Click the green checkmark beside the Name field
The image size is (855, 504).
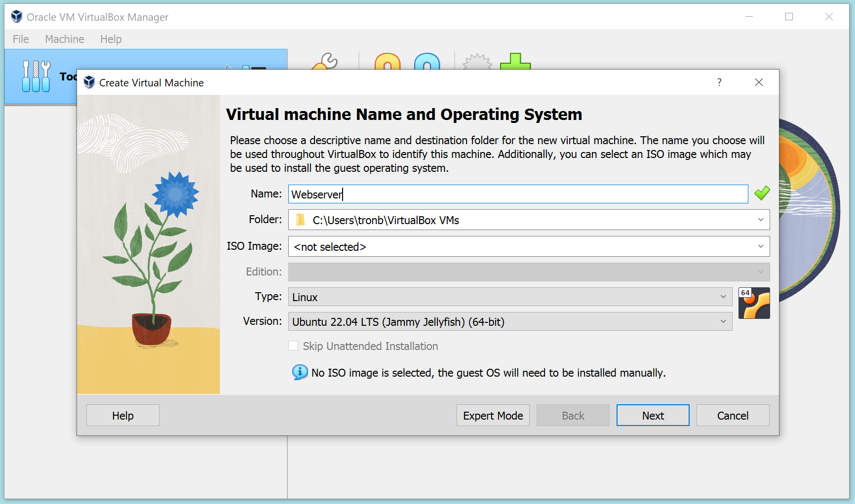(x=761, y=193)
